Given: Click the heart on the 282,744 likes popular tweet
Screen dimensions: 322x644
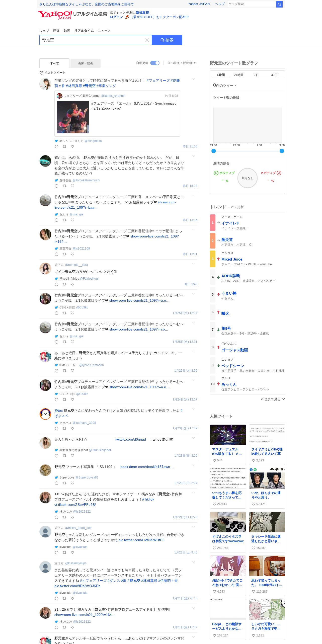Looking at the screenshot, I should point(214,548).
